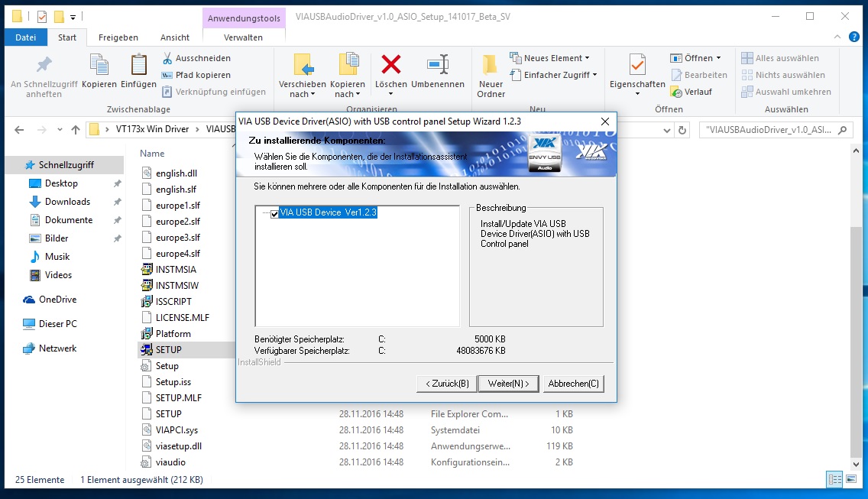Click the SETUP application file icon

click(x=146, y=349)
